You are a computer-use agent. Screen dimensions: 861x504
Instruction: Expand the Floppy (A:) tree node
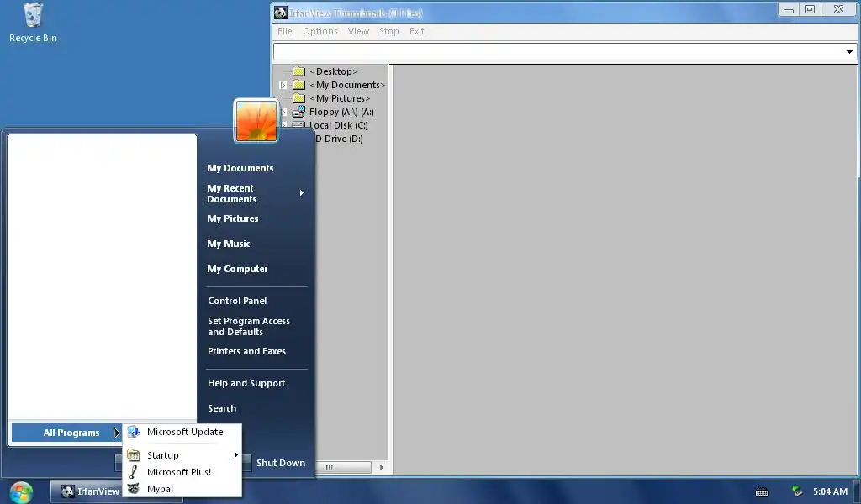pyautogui.click(x=283, y=112)
